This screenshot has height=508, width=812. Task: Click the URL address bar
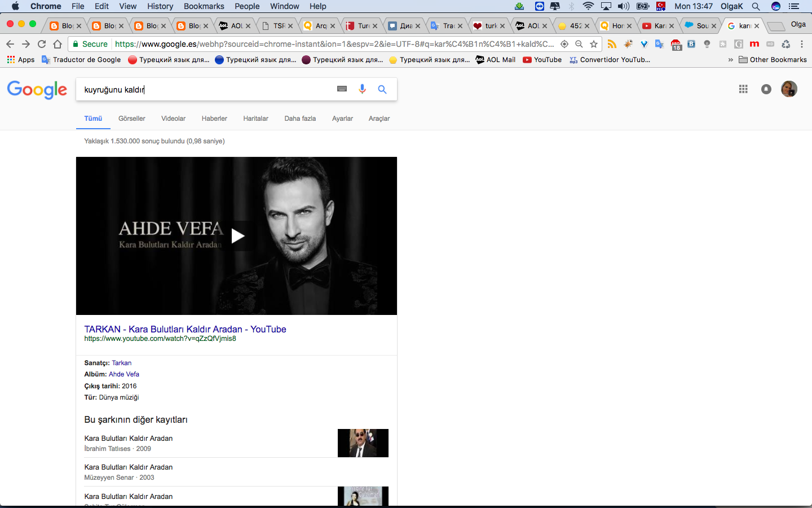click(x=335, y=44)
